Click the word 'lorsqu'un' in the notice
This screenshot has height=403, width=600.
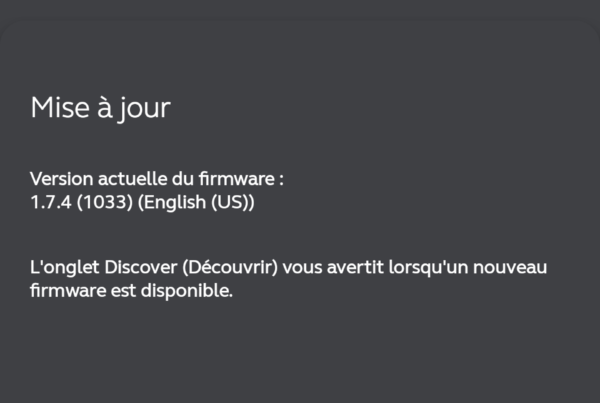pyautogui.click(x=429, y=268)
